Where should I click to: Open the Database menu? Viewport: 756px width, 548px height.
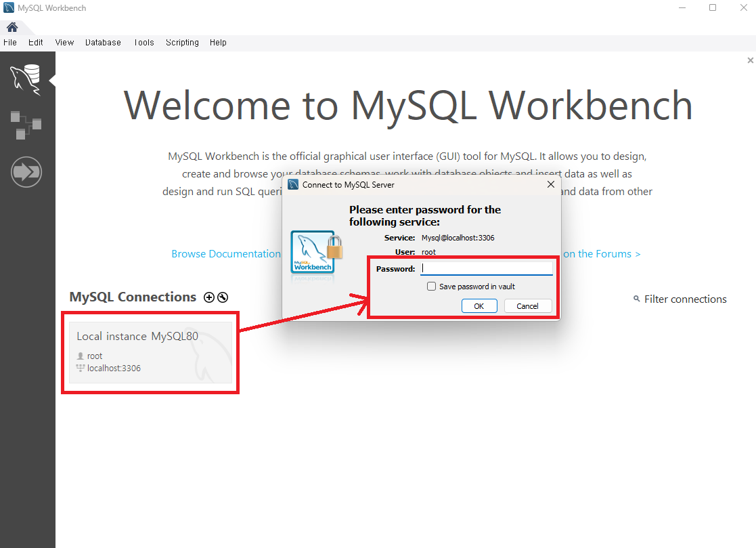click(x=103, y=43)
